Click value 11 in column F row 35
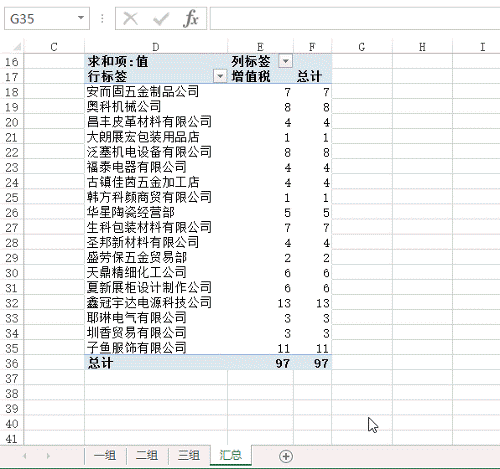Screen dimensions: 500x469 [312, 348]
